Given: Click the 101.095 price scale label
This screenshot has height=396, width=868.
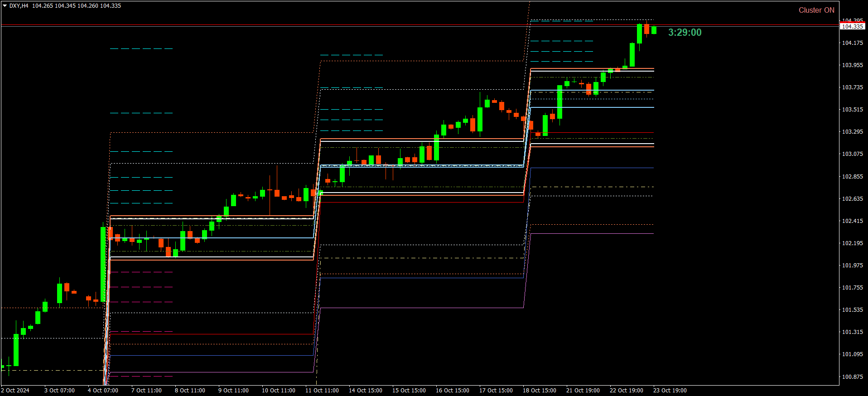Looking at the screenshot, I should click(x=852, y=354).
